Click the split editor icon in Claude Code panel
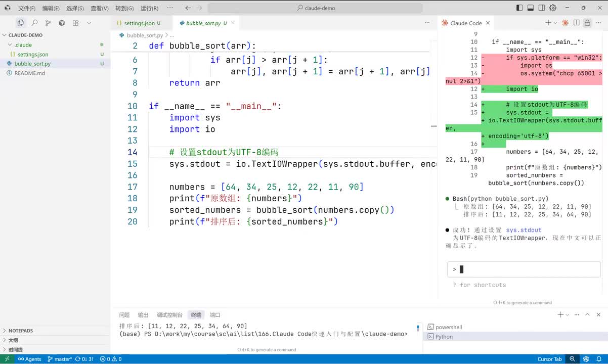The image size is (608, 364). tap(576, 23)
